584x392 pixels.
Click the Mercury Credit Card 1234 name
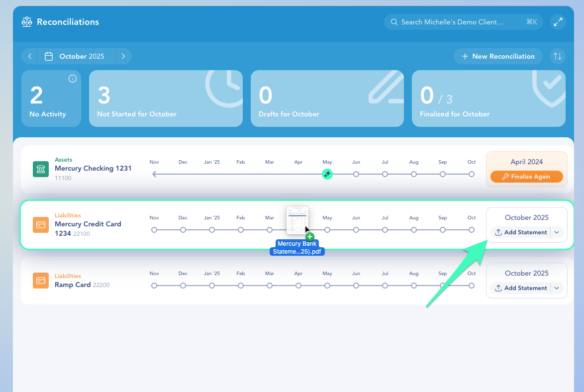88,228
